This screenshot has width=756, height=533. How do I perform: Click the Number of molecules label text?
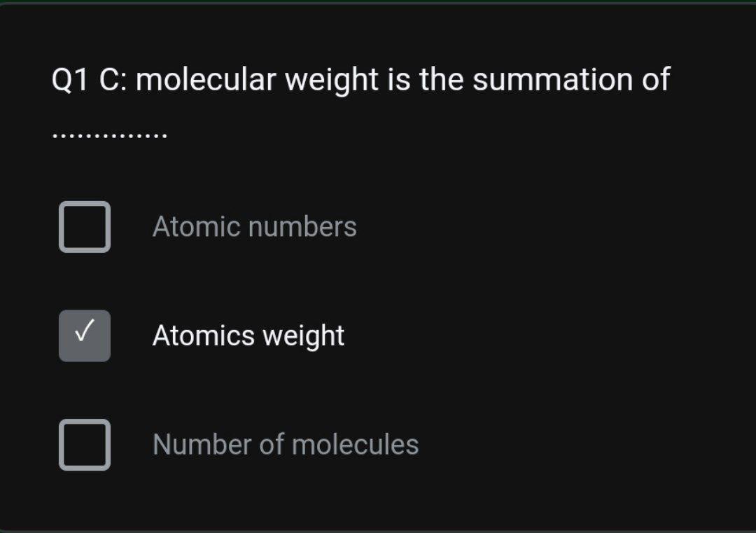[x=286, y=444]
